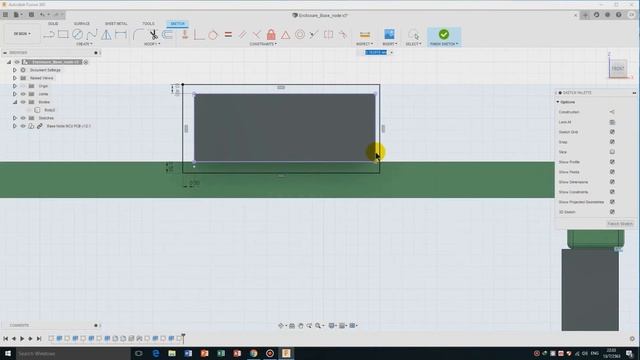Select the Mirror sketch tool
This screenshot has width=640, height=360.
click(x=106, y=35)
